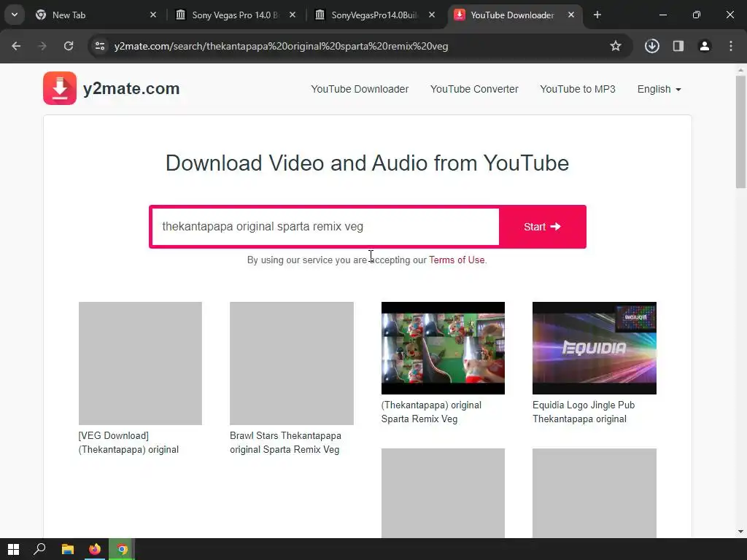The image size is (747, 560).
Task: Click the y2mate red download logo icon
Action: click(x=60, y=88)
